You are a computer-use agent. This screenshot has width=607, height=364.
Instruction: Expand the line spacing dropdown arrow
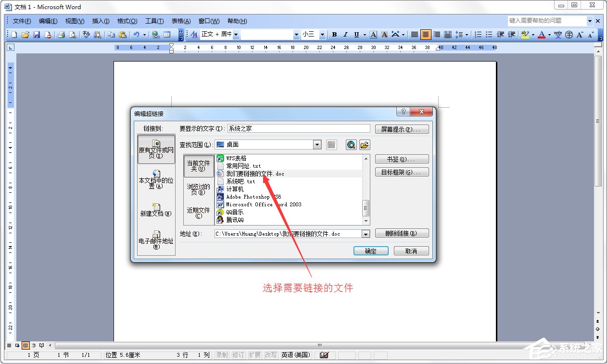(467, 35)
